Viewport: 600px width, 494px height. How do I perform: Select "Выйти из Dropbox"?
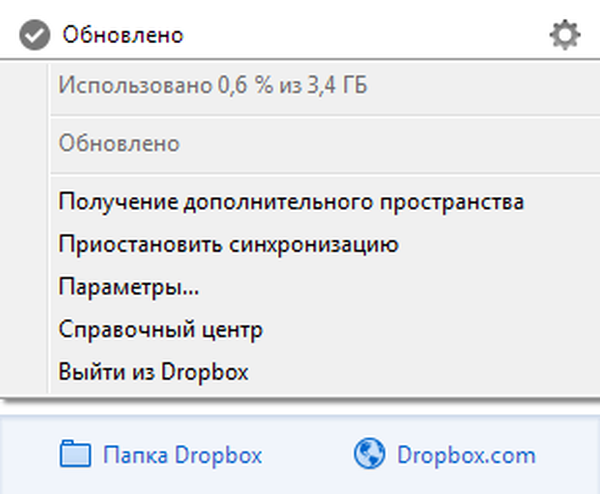(153, 372)
